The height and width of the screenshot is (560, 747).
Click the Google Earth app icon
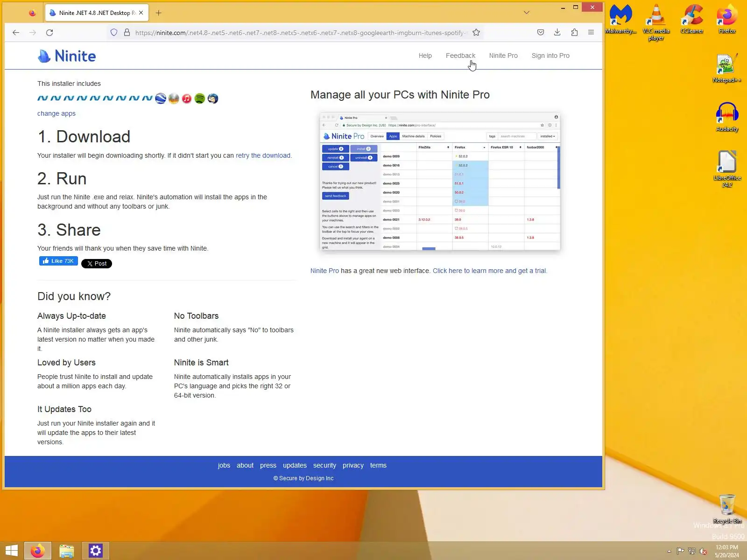(161, 98)
